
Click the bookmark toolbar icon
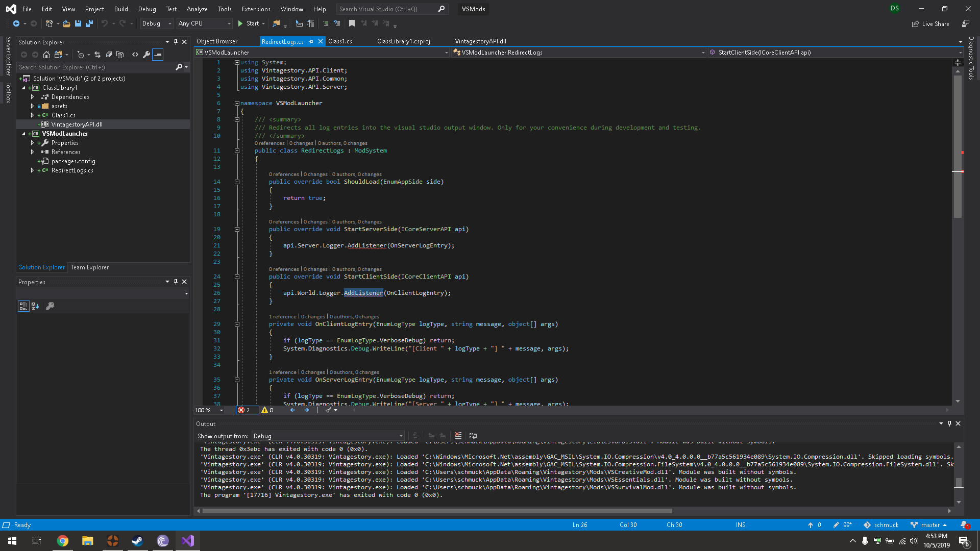pyautogui.click(x=352, y=23)
